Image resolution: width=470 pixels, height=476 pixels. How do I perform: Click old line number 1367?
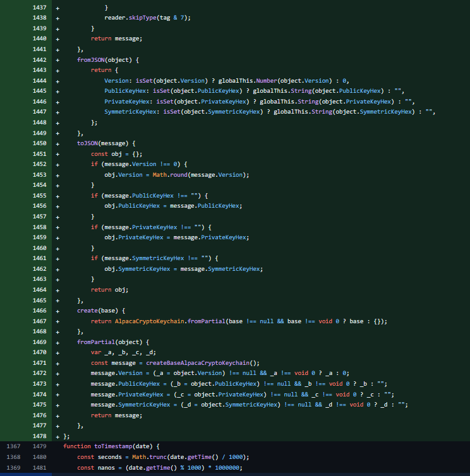pyautogui.click(x=13, y=446)
